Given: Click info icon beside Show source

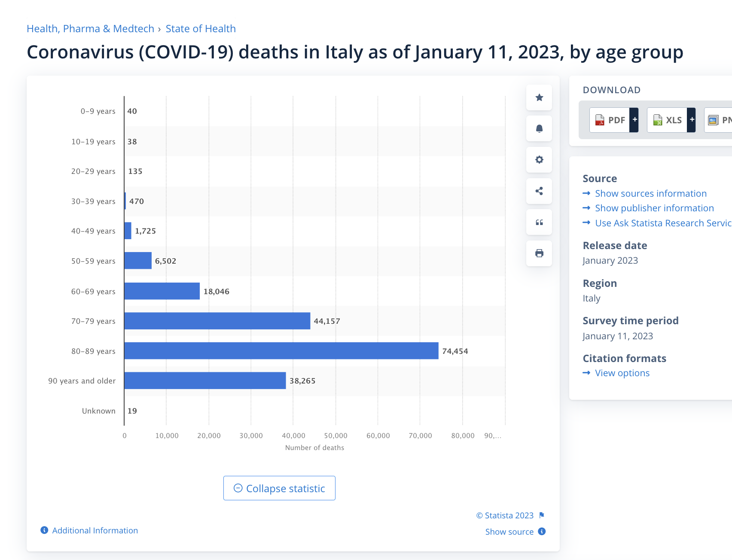Looking at the screenshot, I should tap(542, 532).
